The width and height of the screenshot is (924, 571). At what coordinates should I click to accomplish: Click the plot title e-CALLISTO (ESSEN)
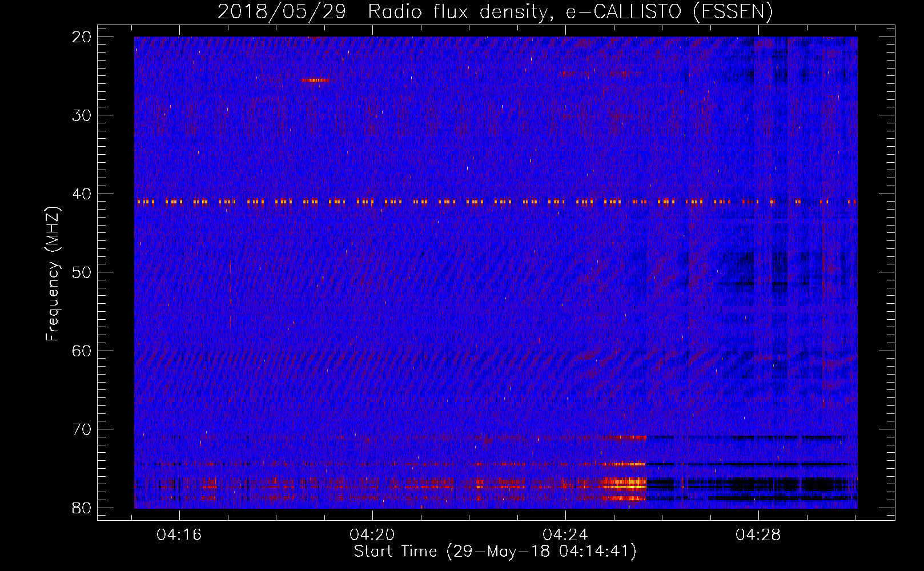tap(669, 12)
